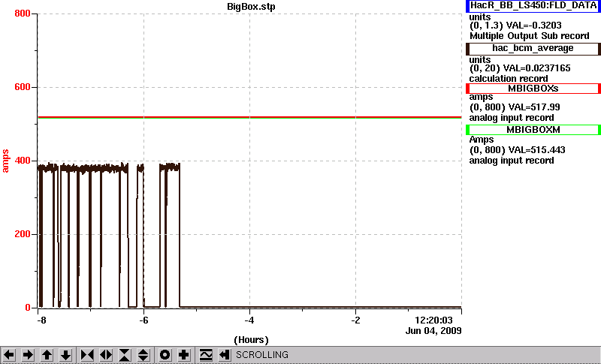Click the 'Jun 04, 2009' date

point(433,331)
